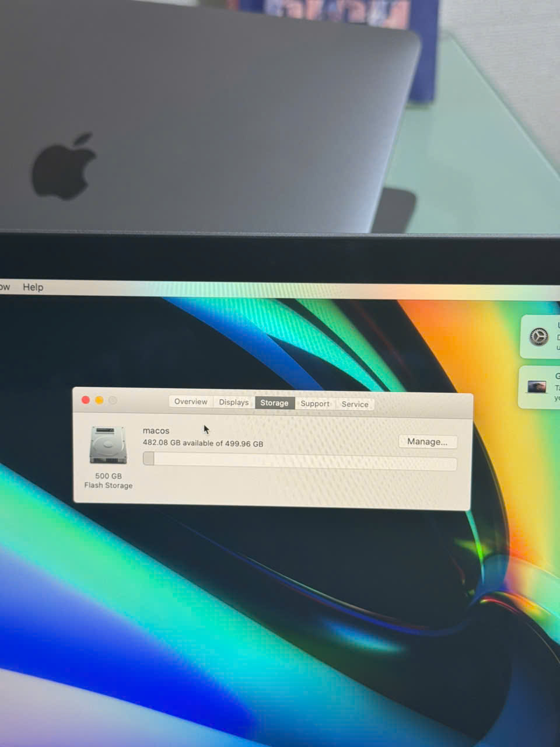The width and height of the screenshot is (560, 747).
Task: Open the partially visible Window menu
Action: [5, 287]
